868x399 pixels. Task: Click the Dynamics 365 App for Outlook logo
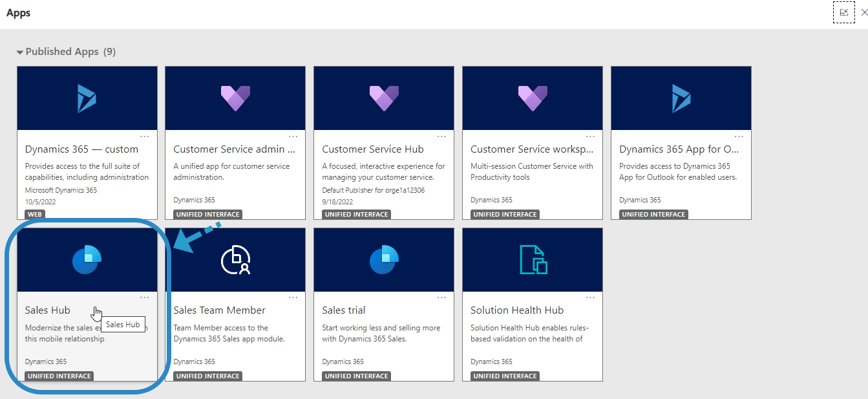point(681,97)
